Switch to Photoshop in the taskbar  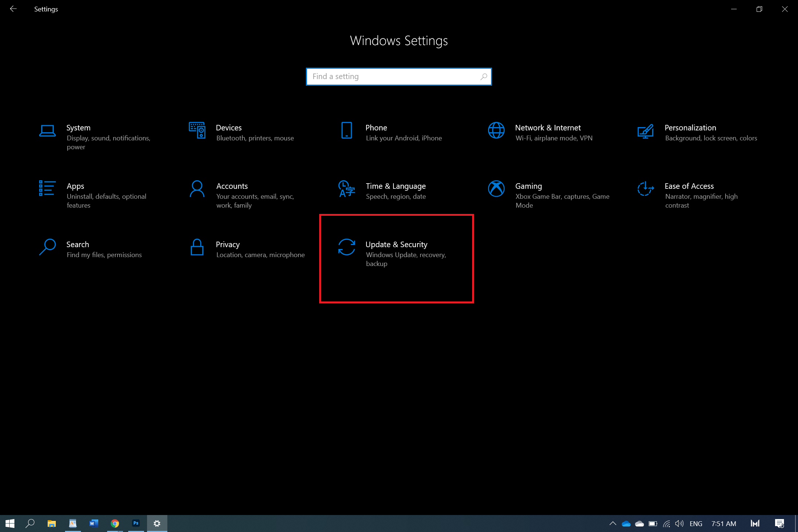click(x=136, y=524)
